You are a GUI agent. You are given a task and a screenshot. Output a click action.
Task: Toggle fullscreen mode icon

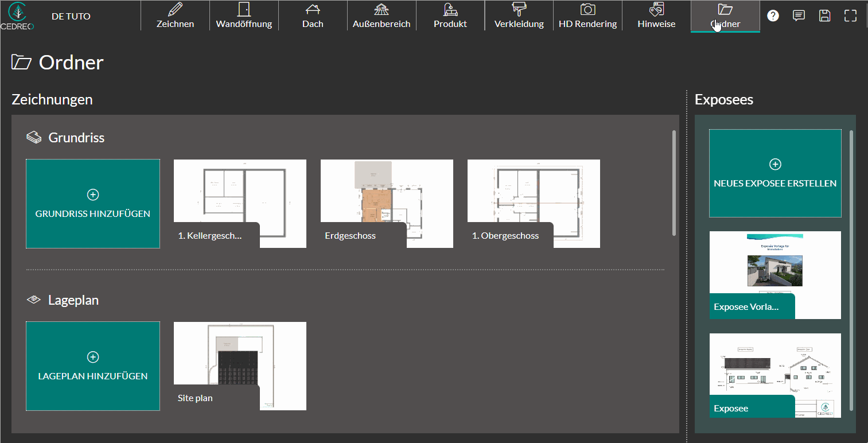click(x=850, y=16)
